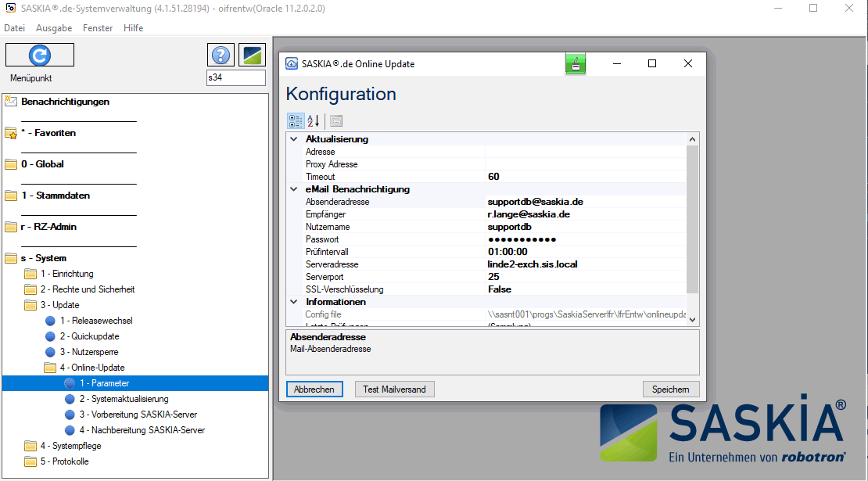
Task: Switch property grid to categorized view
Action: click(x=296, y=120)
